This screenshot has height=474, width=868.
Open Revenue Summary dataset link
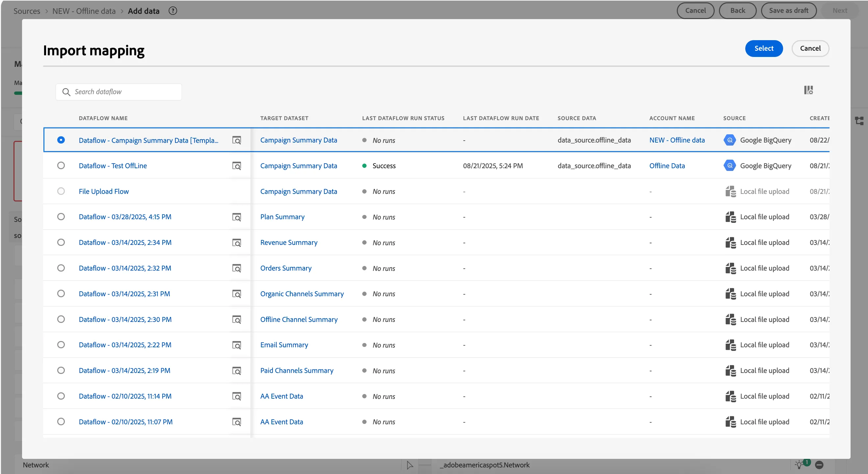coord(289,242)
